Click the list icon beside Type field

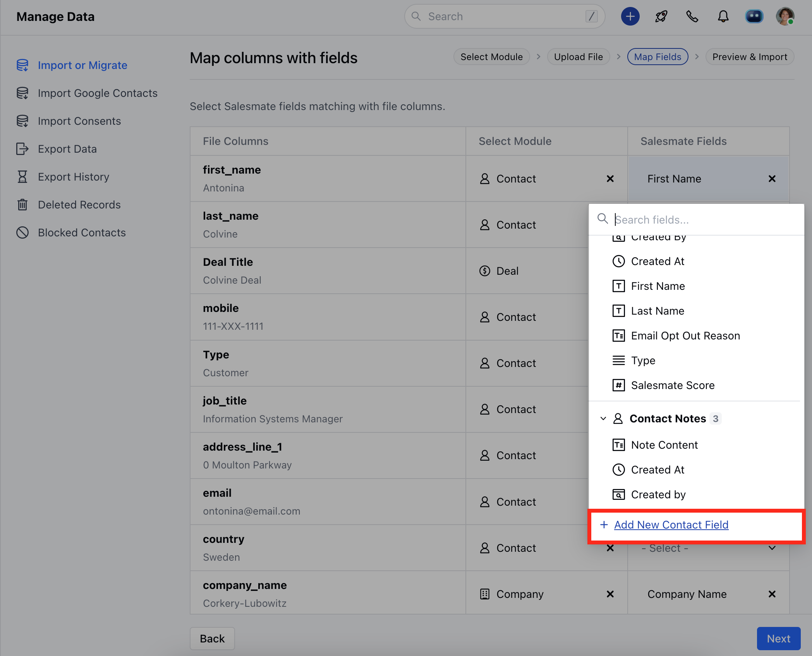tap(618, 360)
